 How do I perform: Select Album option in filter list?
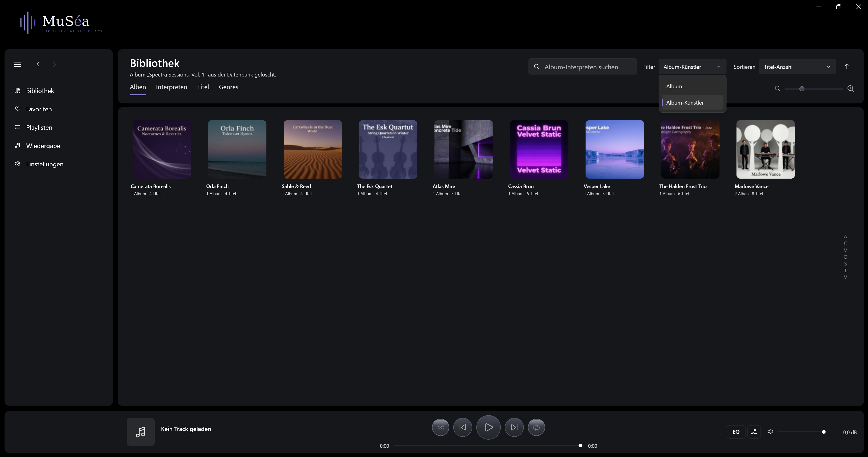pos(693,86)
